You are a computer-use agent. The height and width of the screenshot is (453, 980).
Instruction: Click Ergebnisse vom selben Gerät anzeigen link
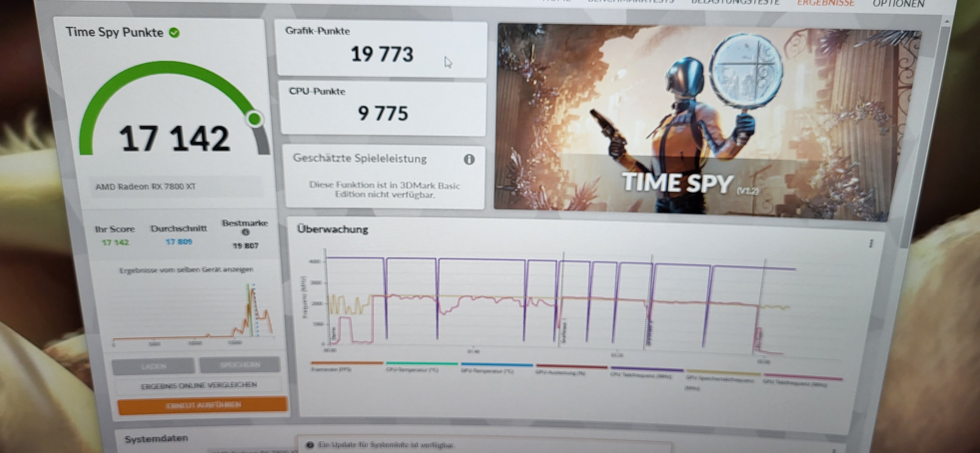186,270
